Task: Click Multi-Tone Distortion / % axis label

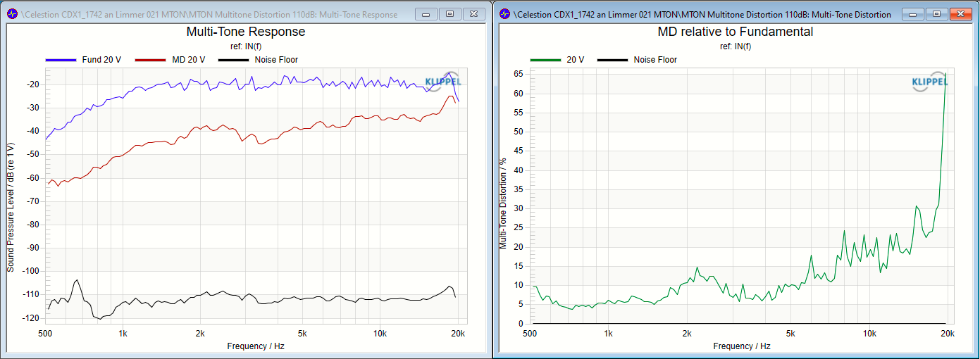Action: pyautogui.click(x=504, y=203)
